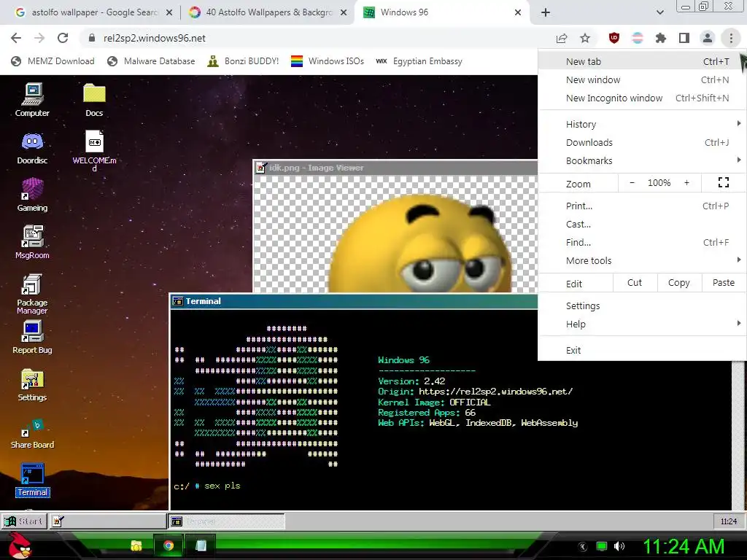Screen dimensions: 747x560
Task: Select Print... in the Chrome menu
Action: tap(642, 206)
